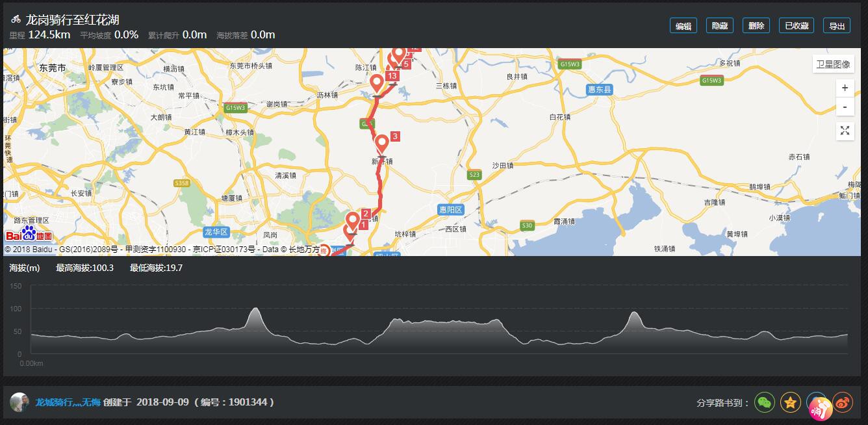The height and width of the screenshot is (425, 868).
Task: Click the route end point marker
Action: pyautogui.click(x=324, y=250)
